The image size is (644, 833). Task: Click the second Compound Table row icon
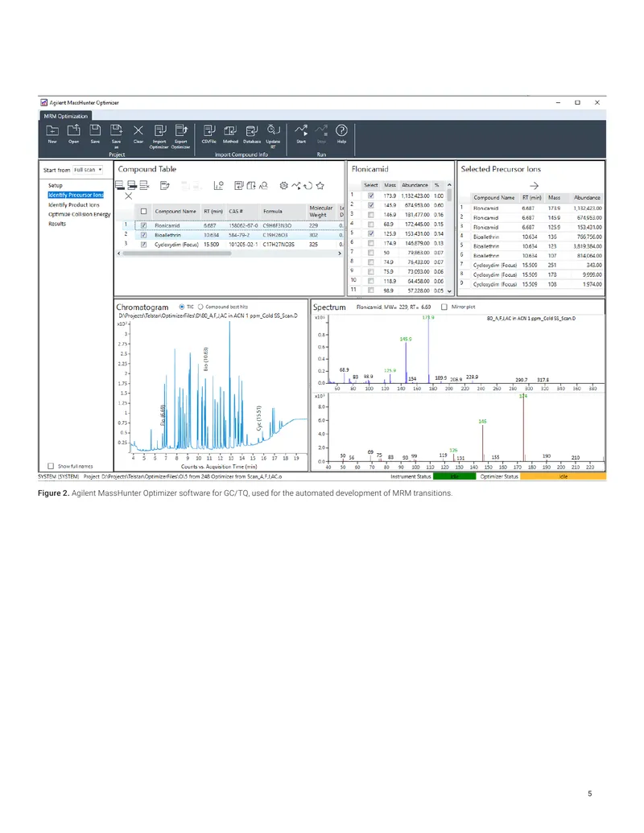(132, 185)
